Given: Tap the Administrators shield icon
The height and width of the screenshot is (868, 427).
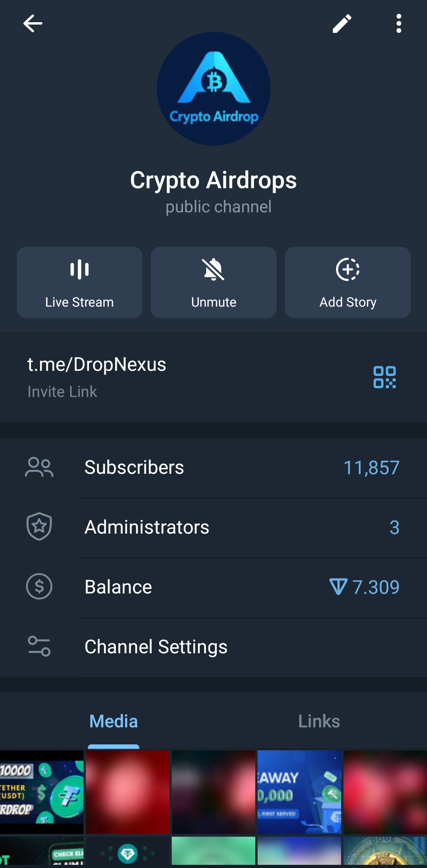Looking at the screenshot, I should point(39,527).
